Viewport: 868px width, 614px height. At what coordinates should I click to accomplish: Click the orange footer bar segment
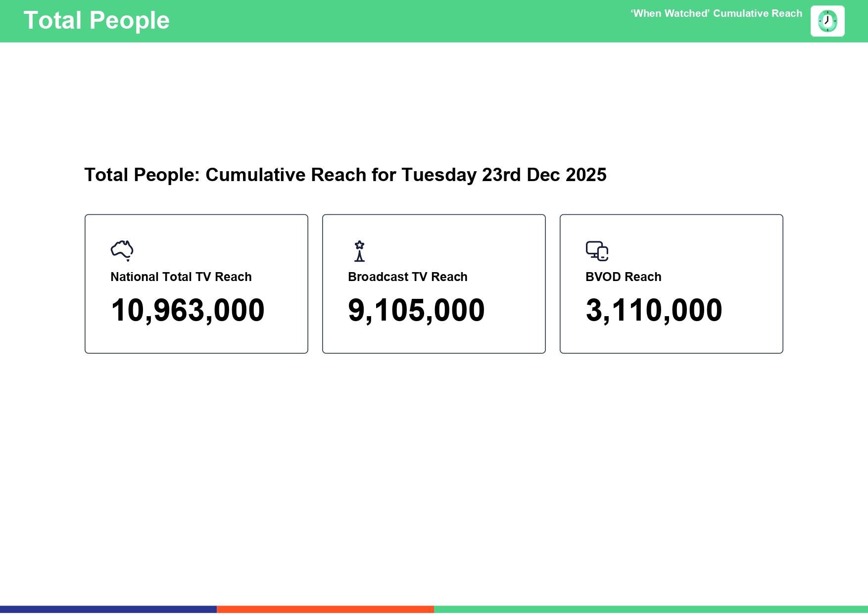[325, 609]
